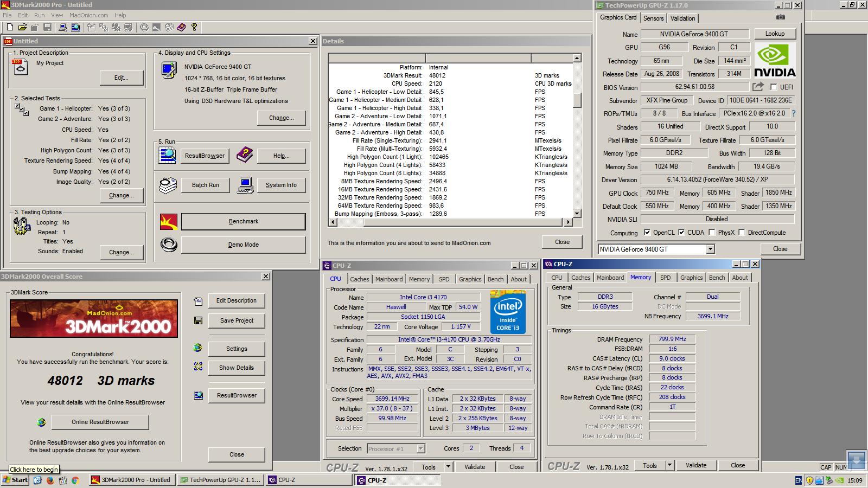The height and width of the screenshot is (488, 868).
Task: Click the display settings monitor toolbar icon
Action: click(x=128, y=27)
